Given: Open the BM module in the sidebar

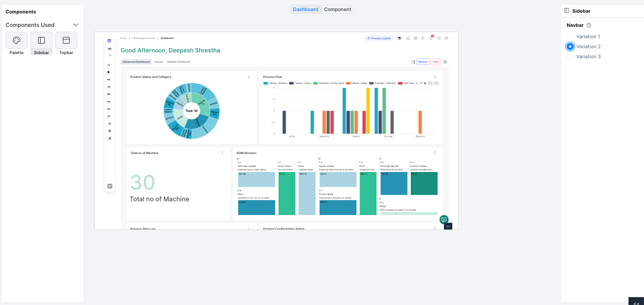Looking at the screenshot, I should tap(109, 94).
